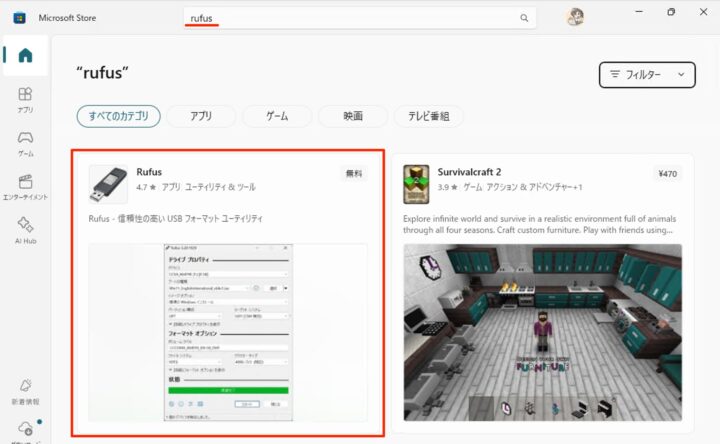Click the ¥470 price badge on Survivalcraft 2
The width and height of the screenshot is (720, 444).
click(667, 174)
